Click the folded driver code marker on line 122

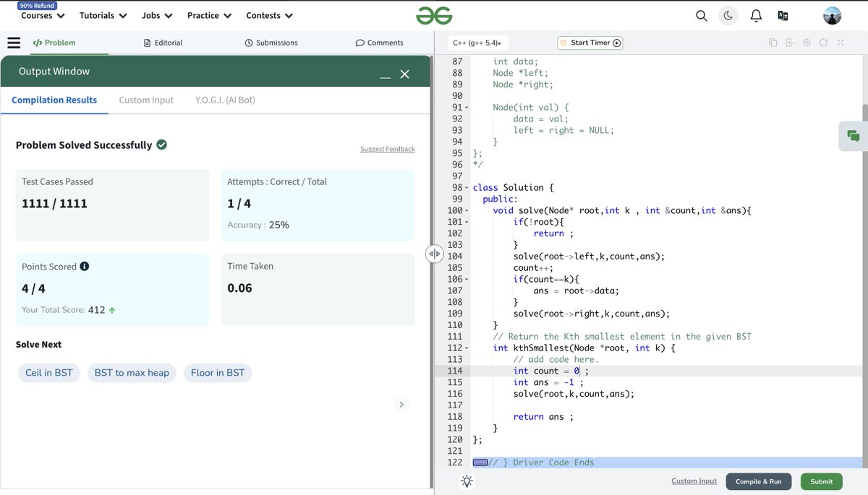pos(480,462)
